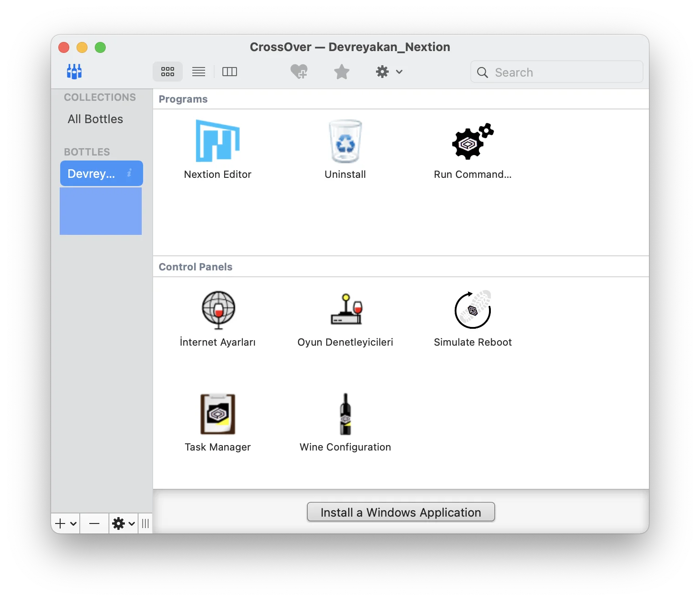Open the add bottle plus dropdown

66,523
